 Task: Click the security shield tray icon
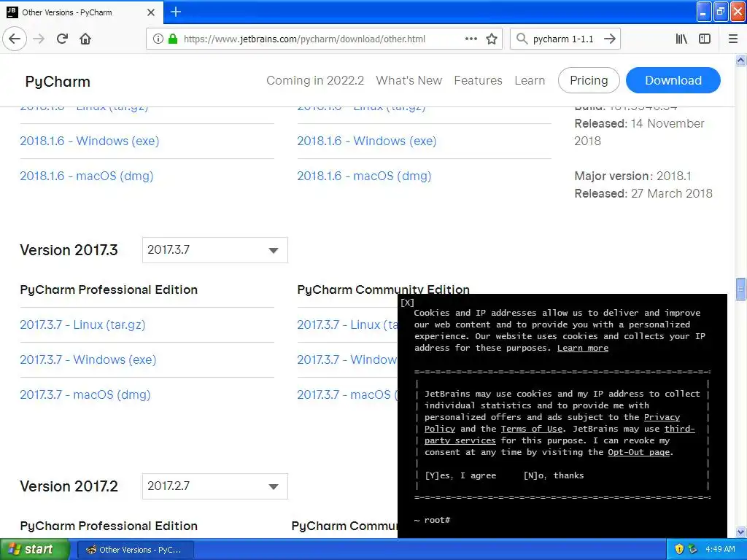coord(679,549)
